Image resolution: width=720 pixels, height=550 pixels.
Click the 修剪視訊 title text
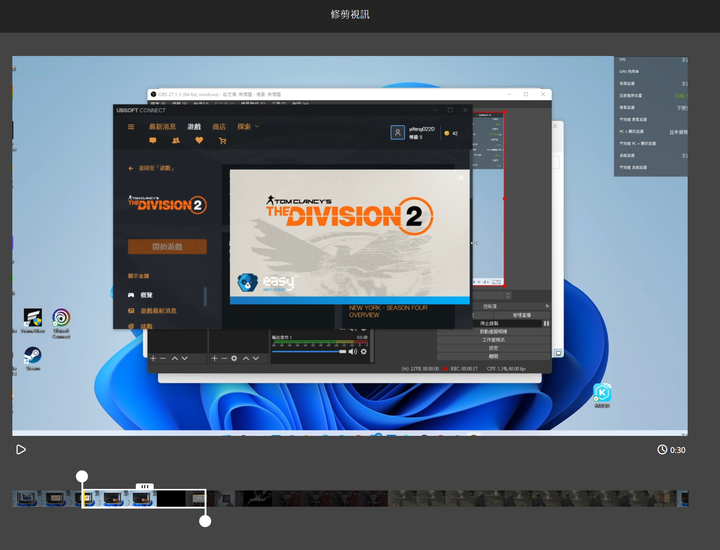coord(350,14)
